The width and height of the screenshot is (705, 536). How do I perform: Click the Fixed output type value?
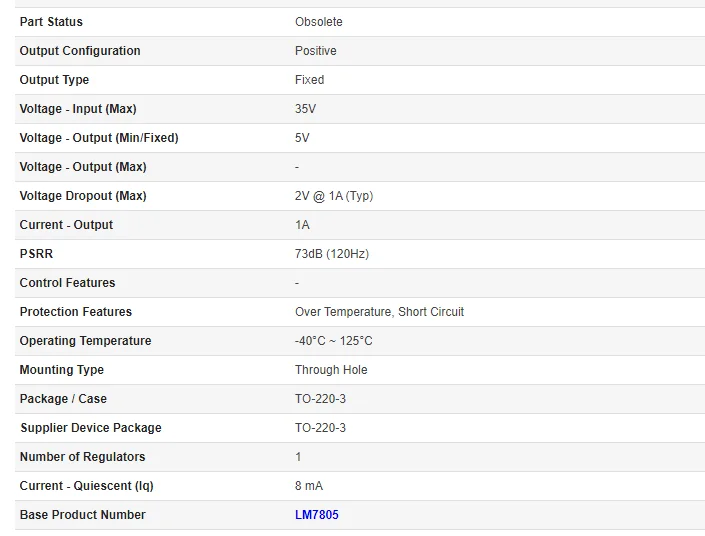click(x=309, y=80)
